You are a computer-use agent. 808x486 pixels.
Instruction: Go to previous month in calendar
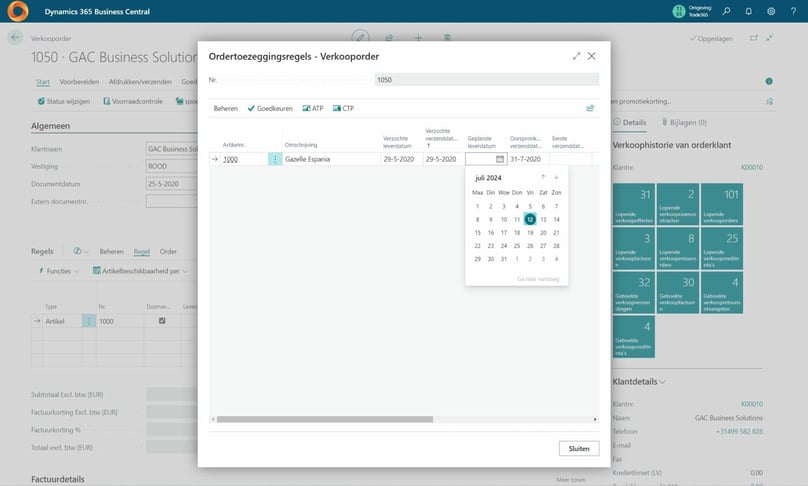543,177
